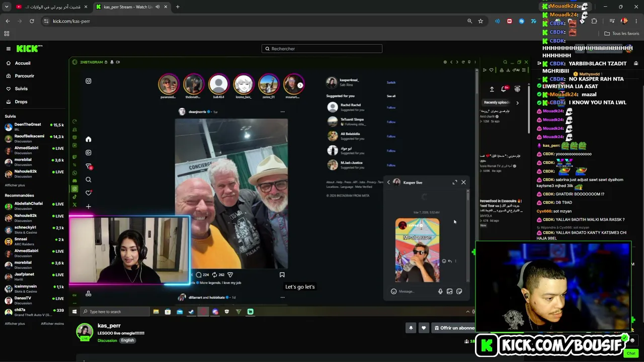The height and width of the screenshot is (362, 644).
Task: Open the shared Meata rave reel thumbnail
Action: coord(417,250)
